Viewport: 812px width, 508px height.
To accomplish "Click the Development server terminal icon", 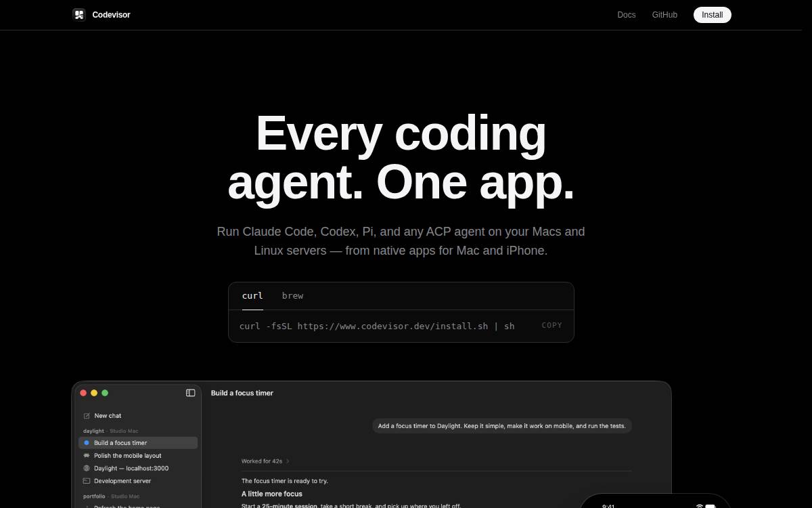I will [87, 481].
